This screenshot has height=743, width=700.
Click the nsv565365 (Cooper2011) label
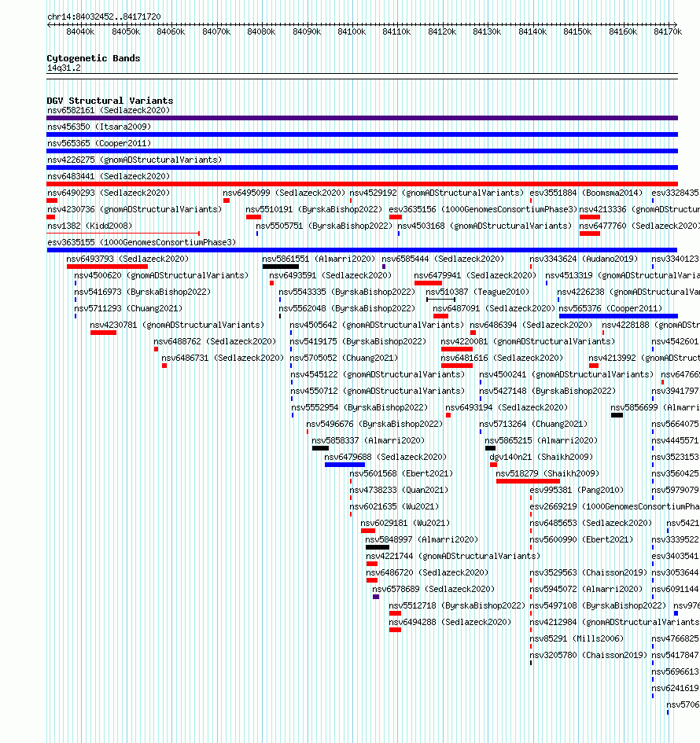[99, 144]
